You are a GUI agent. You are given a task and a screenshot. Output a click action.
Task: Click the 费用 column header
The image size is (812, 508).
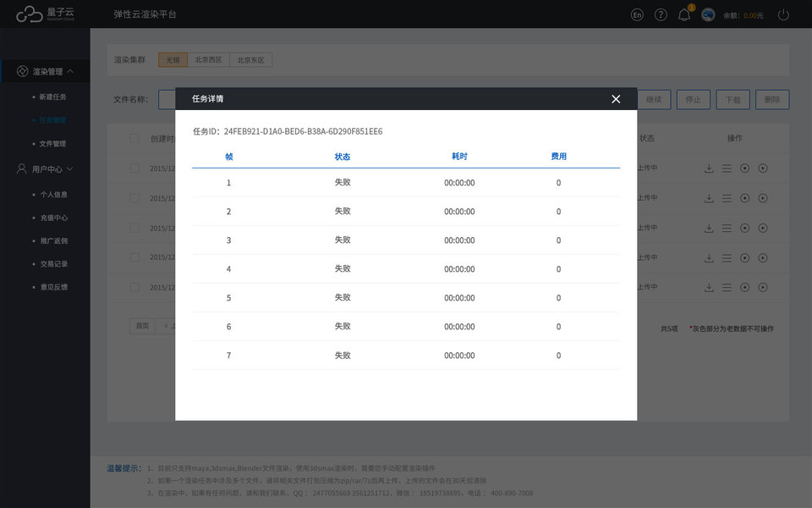click(x=559, y=157)
